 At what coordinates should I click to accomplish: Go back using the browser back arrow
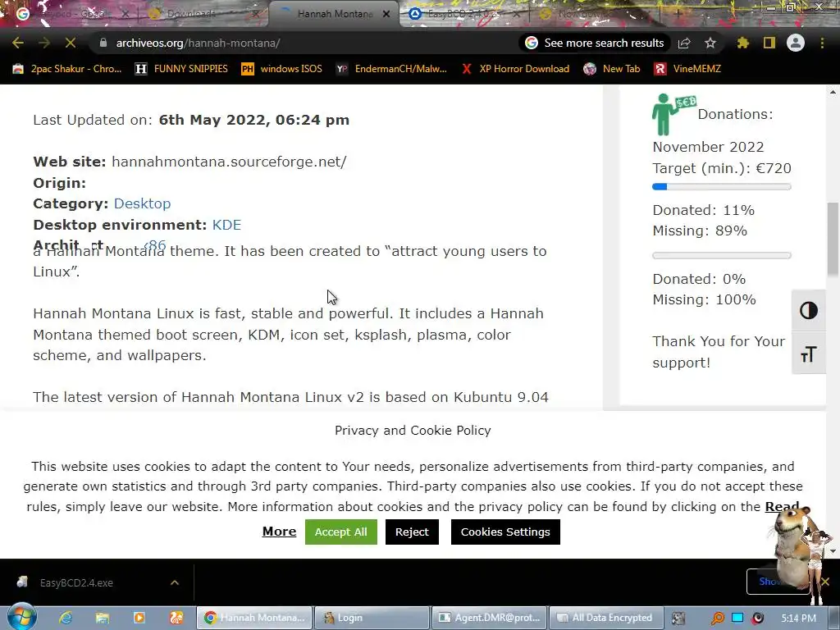click(x=18, y=43)
